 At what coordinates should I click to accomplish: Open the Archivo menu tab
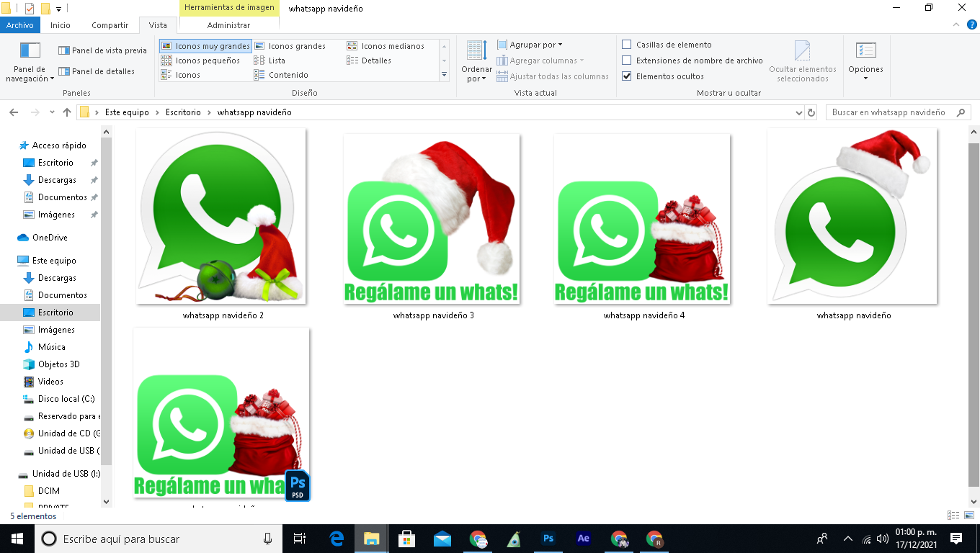click(x=20, y=25)
